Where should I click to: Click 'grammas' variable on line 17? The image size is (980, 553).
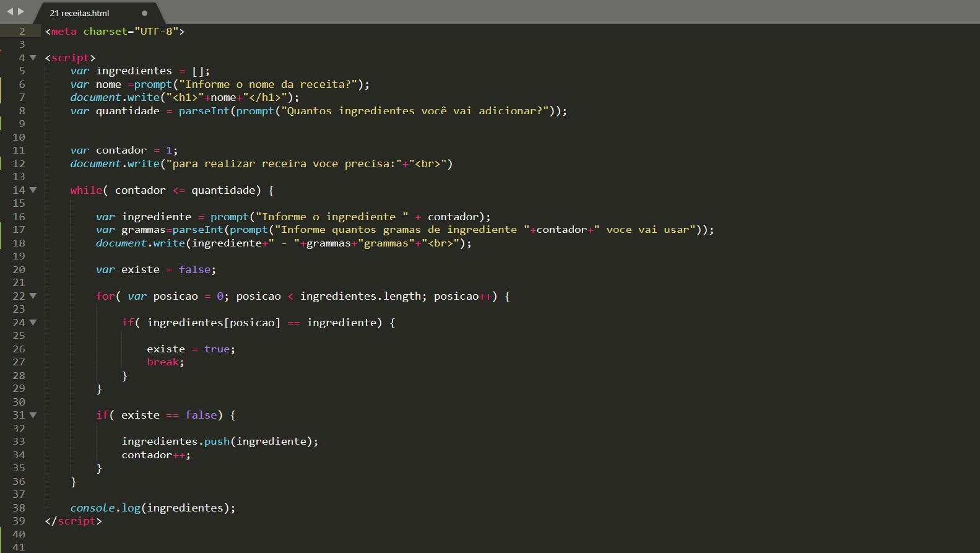[x=144, y=230]
